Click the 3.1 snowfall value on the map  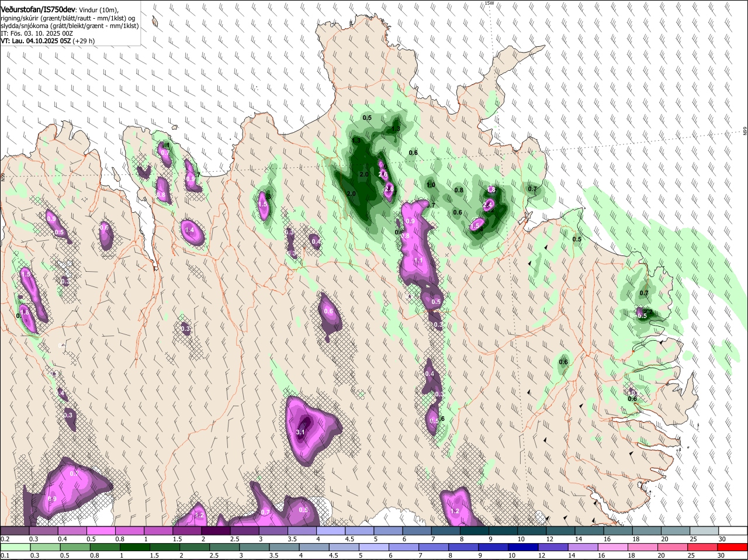301,432
